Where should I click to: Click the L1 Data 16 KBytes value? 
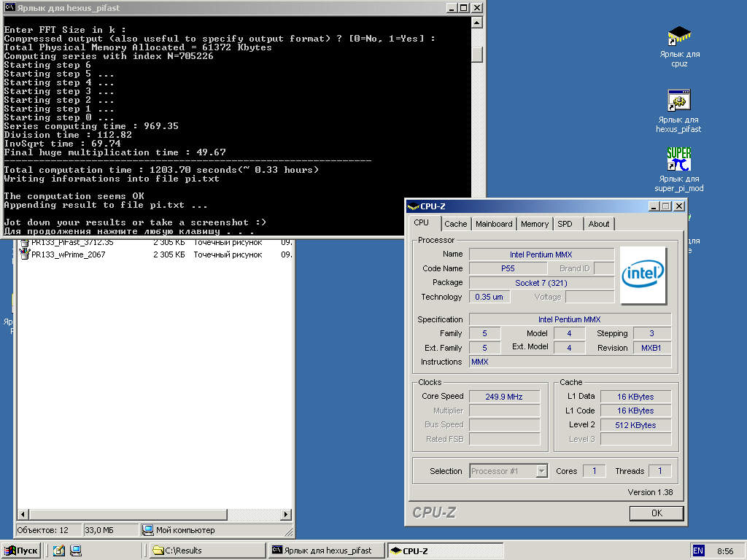point(635,397)
